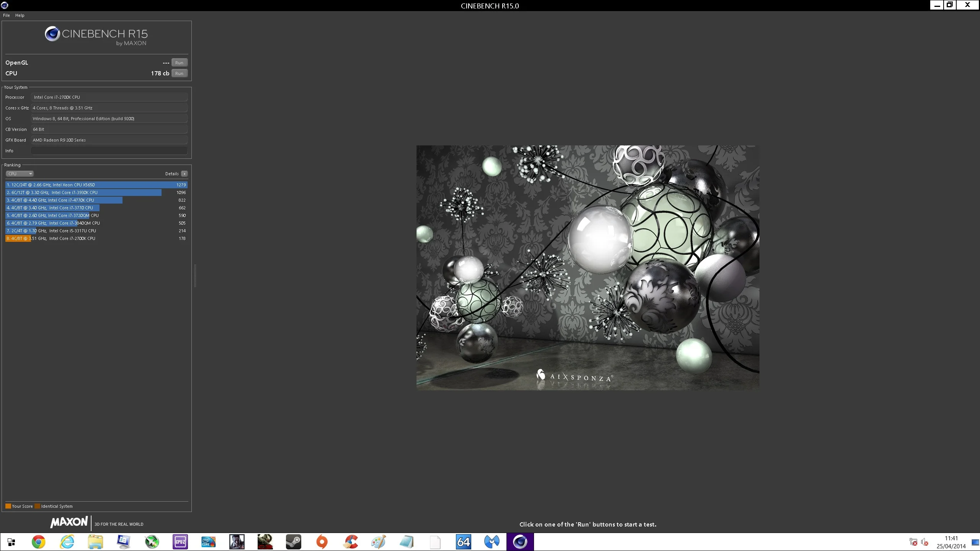
Task: Open Notepad from the taskbar
Action: coord(407,542)
